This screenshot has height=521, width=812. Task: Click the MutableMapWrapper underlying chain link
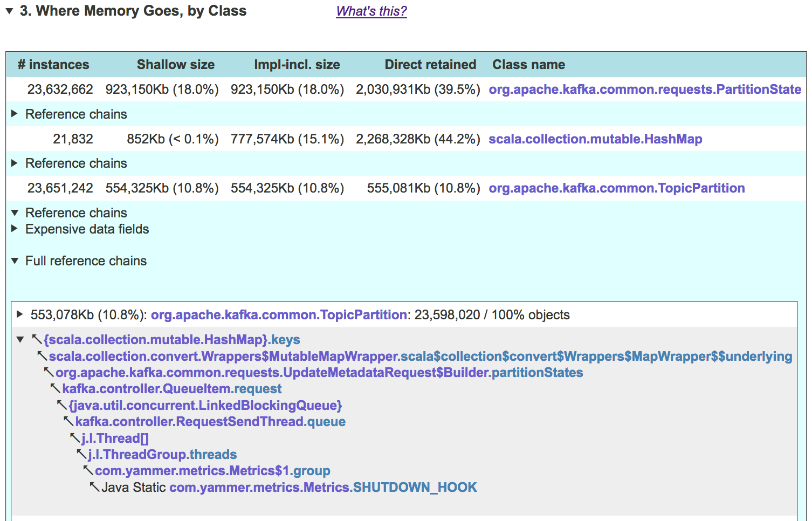tap(420, 357)
